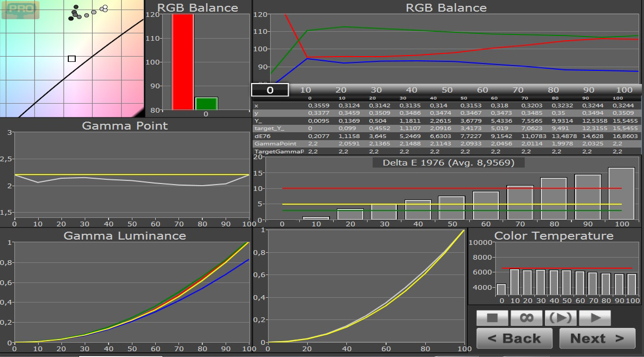Image resolution: width=644 pixels, height=357 pixels.
Task: Click the red bar in RGB Balance bar chart
Action: point(183,62)
